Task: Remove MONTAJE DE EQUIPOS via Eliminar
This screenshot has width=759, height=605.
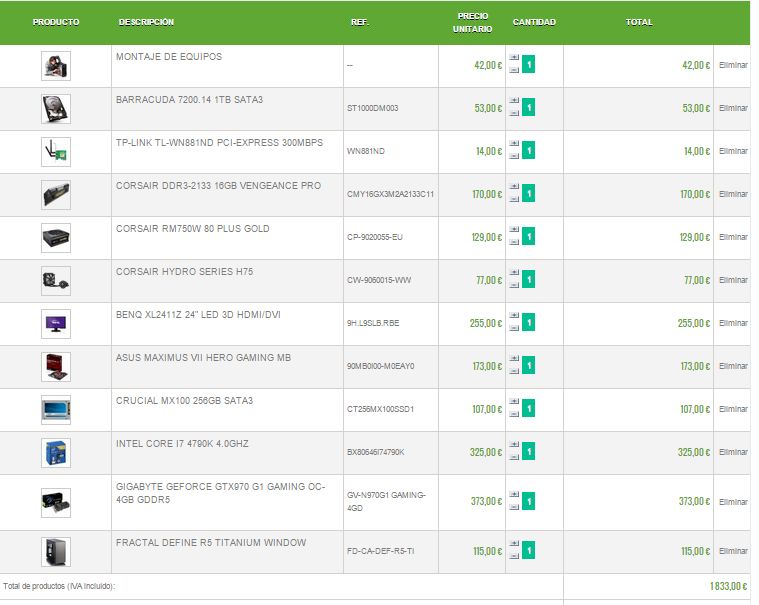Action: (733, 65)
